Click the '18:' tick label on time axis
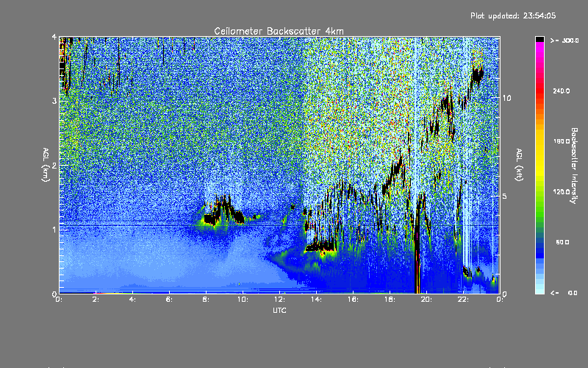This screenshot has width=588, height=368. [x=390, y=300]
